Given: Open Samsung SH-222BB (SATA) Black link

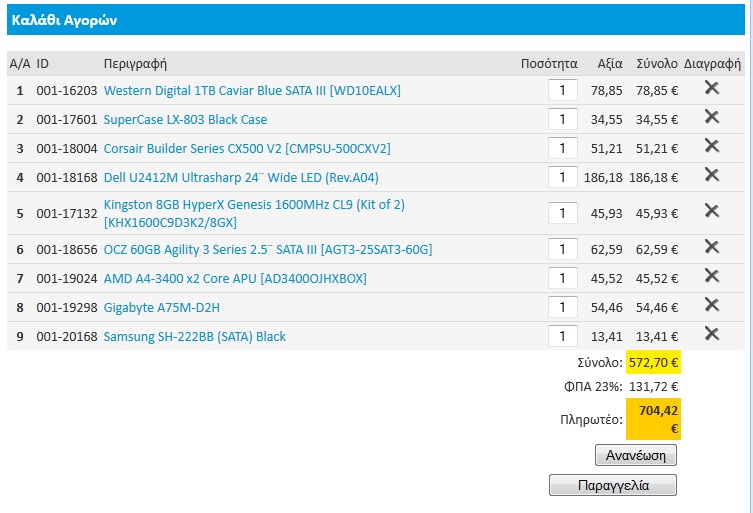Looking at the screenshot, I should click(194, 336).
